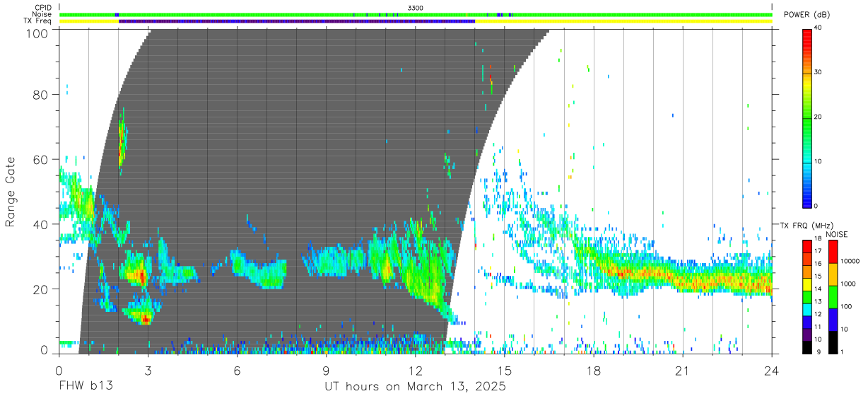Click the 16 tick on TX FRQ legend
The width and height of the screenshot is (868, 401).
(x=817, y=264)
